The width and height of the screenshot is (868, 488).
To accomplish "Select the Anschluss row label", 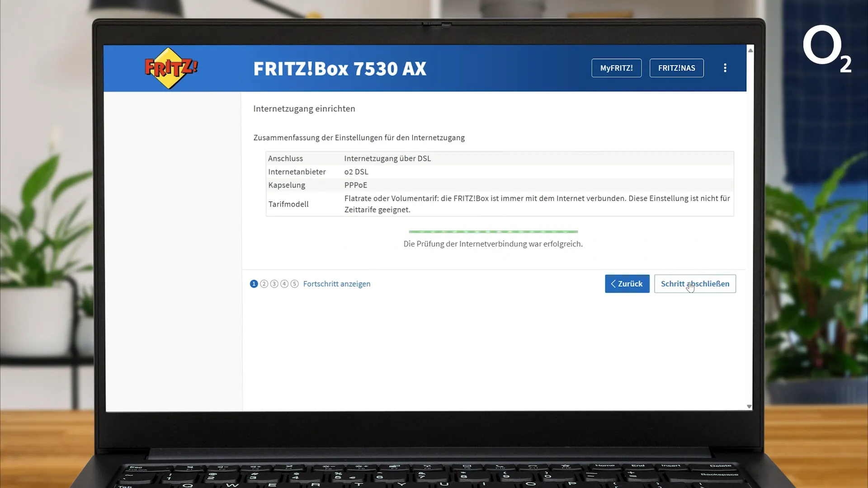I will coord(285,158).
